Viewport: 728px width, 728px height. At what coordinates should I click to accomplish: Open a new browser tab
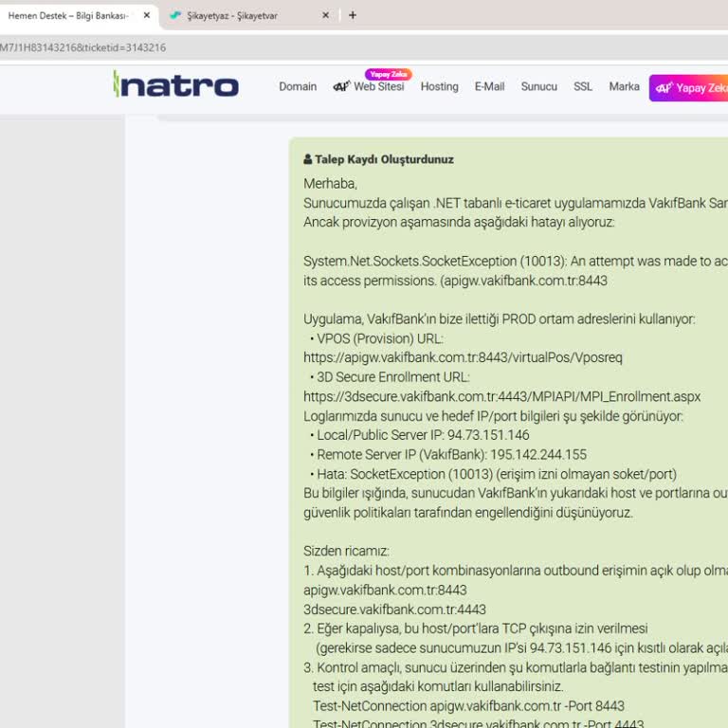[x=353, y=15]
